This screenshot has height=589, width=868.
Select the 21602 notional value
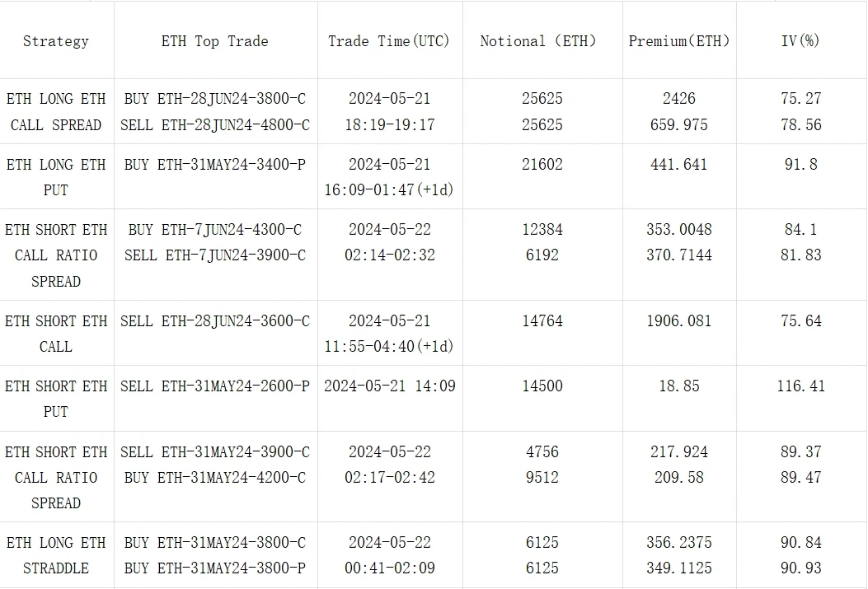[x=542, y=165]
